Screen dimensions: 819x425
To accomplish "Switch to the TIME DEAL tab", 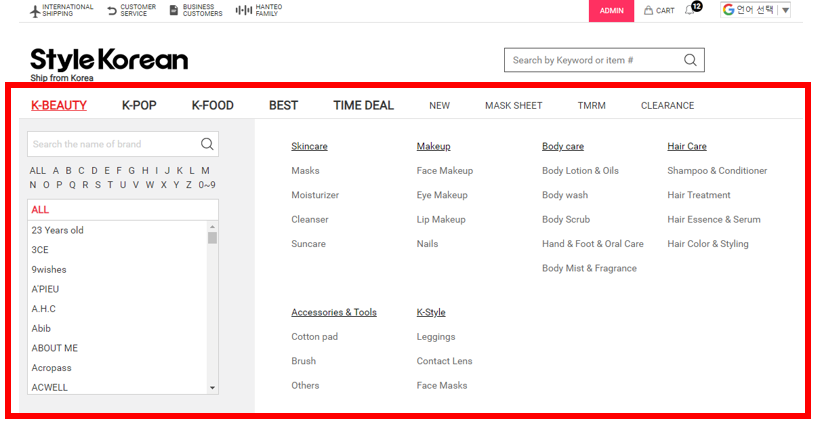I will point(363,105).
